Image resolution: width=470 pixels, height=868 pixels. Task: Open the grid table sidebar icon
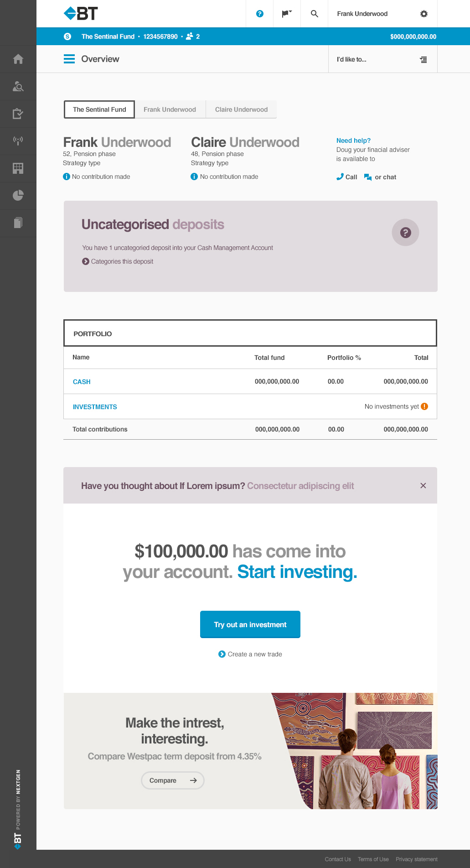pos(18,168)
